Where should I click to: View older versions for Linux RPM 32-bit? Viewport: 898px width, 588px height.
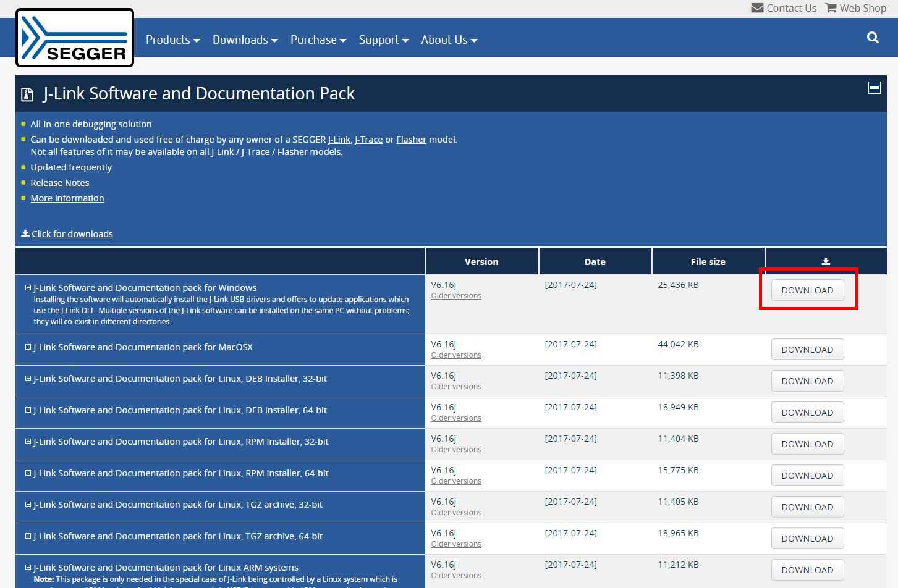point(456,450)
